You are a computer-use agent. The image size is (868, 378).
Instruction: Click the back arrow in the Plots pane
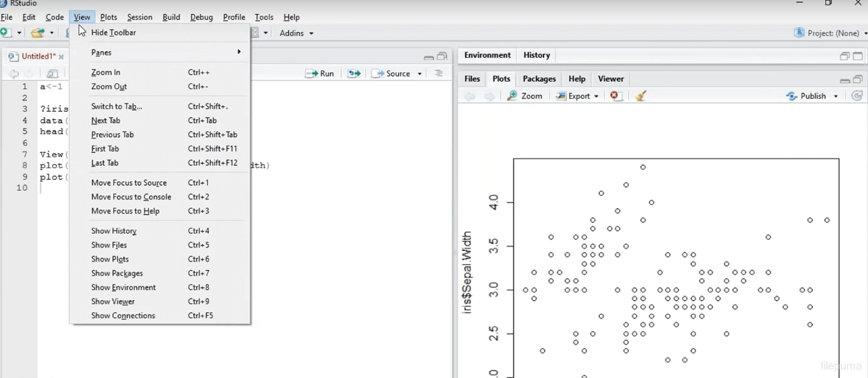click(469, 95)
